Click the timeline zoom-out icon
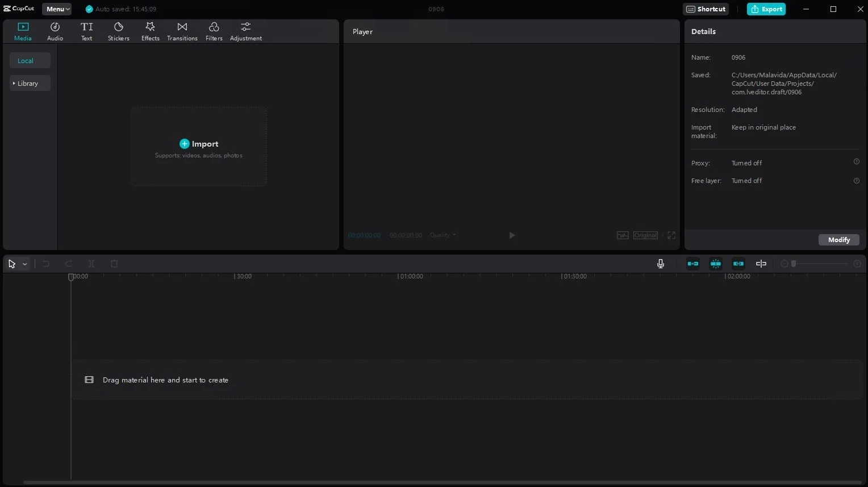The height and width of the screenshot is (487, 868). tap(784, 264)
